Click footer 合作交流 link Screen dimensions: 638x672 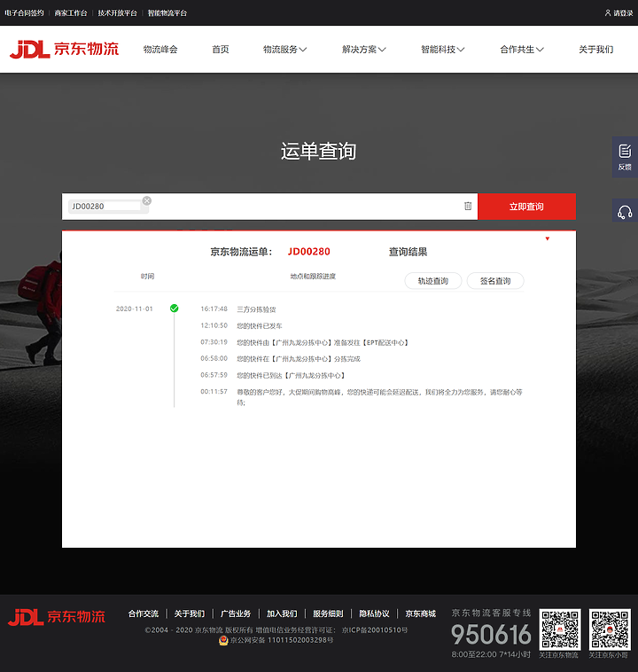[x=144, y=613]
